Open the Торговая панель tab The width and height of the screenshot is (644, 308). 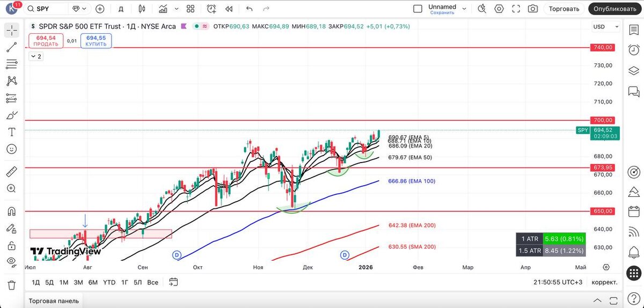pyautogui.click(x=54, y=300)
